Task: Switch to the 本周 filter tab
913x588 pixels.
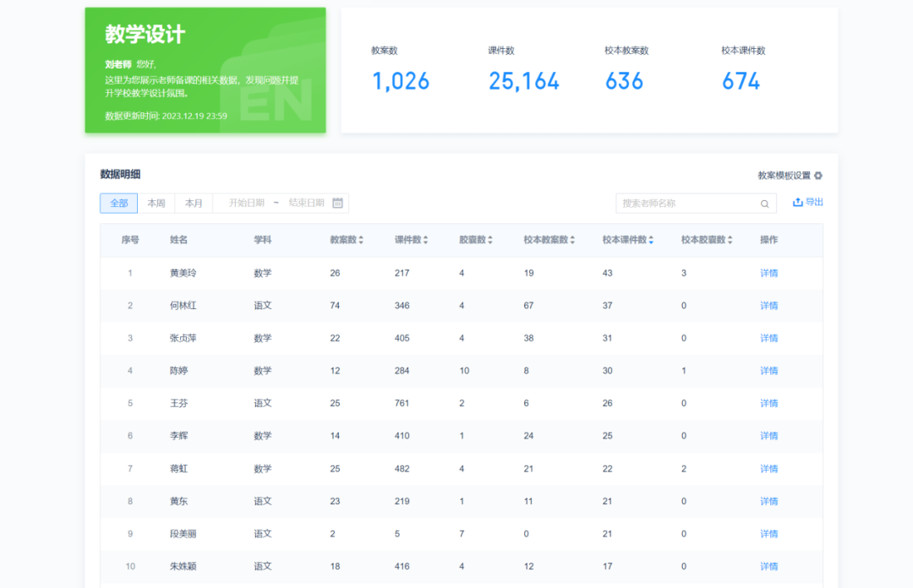Action: coord(156,203)
